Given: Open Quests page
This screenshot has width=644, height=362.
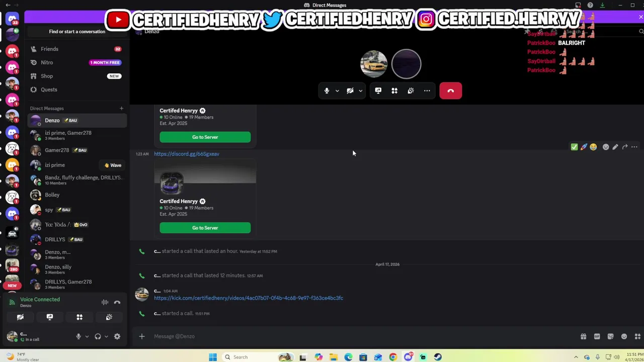Looking at the screenshot, I should 77,89.
